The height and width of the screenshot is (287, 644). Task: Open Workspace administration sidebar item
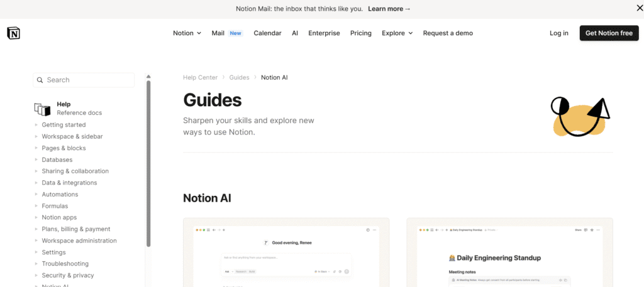(79, 241)
